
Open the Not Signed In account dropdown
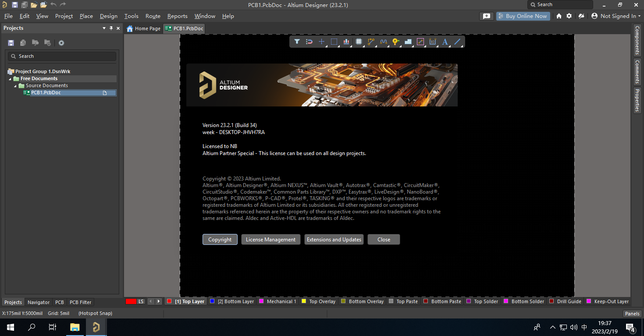pos(616,16)
